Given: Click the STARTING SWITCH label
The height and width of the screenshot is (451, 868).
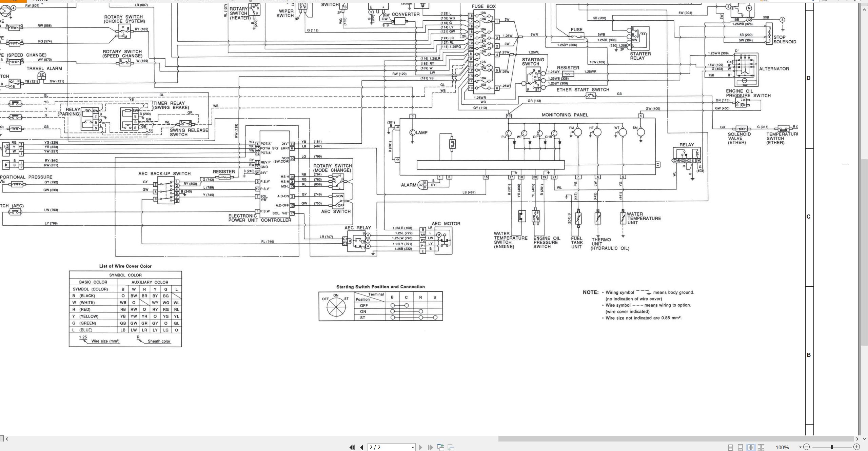Looking at the screenshot, I should pos(533,62).
